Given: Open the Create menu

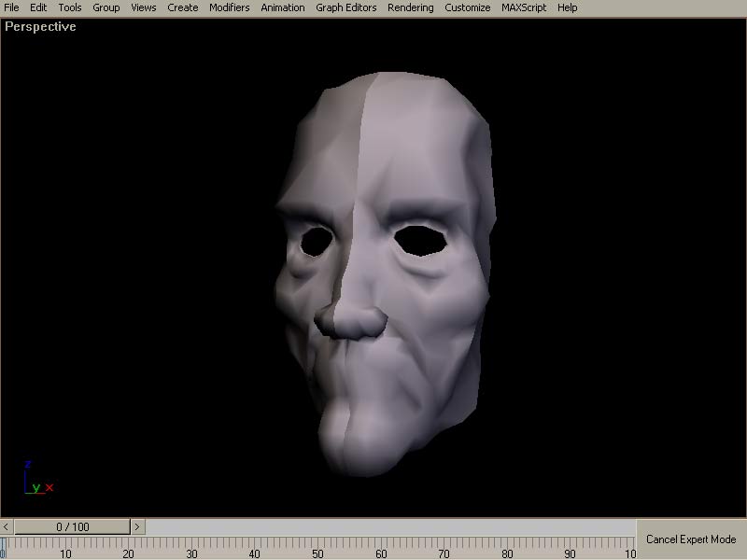Looking at the screenshot, I should click(x=183, y=7).
